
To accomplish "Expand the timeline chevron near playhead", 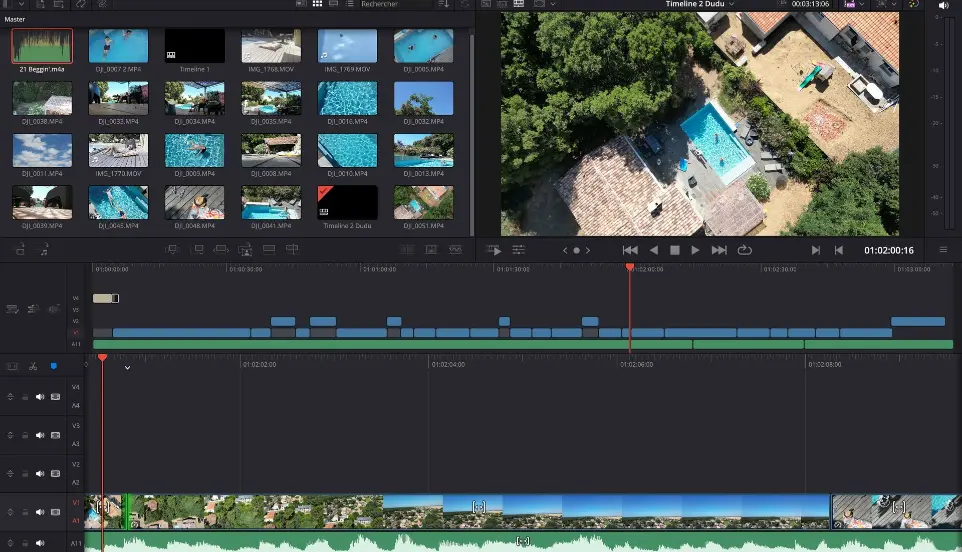I will (x=127, y=367).
